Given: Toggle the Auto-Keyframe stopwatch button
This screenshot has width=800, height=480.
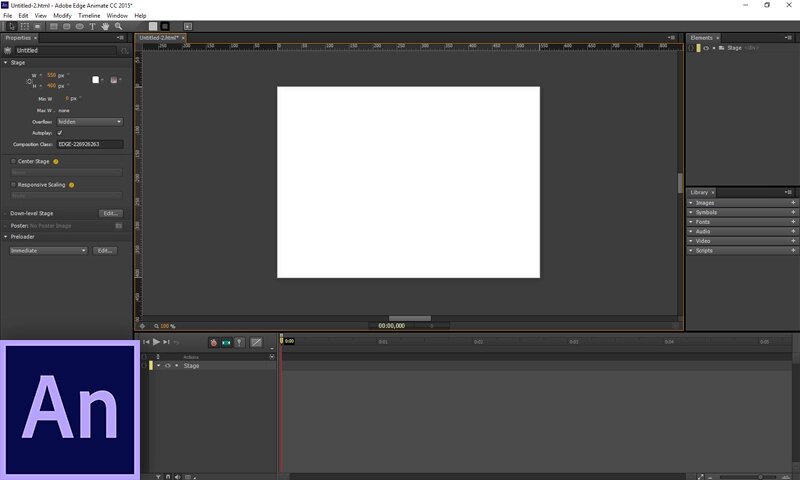Looking at the screenshot, I should click(213, 343).
